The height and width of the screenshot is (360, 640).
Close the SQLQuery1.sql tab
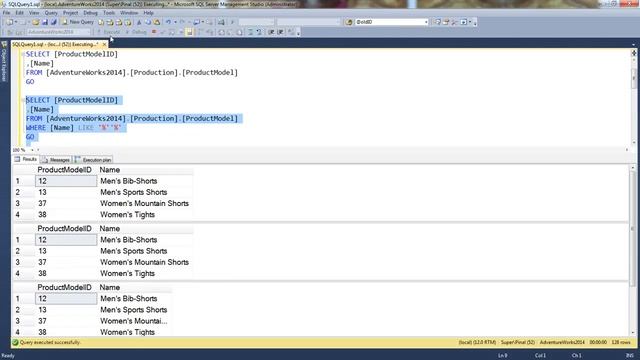[104, 44]
